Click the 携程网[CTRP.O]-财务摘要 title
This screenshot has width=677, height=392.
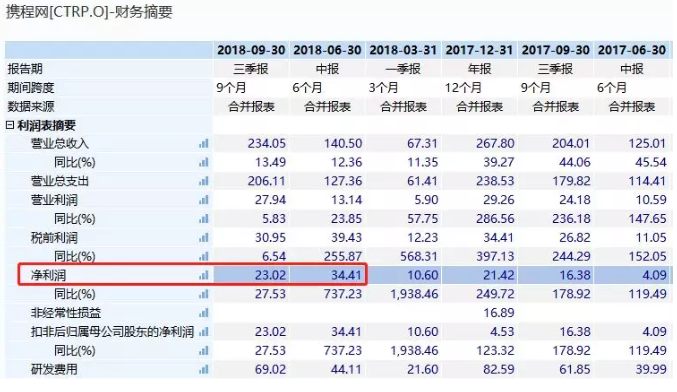pyautogui.click(x=89, y=12)
